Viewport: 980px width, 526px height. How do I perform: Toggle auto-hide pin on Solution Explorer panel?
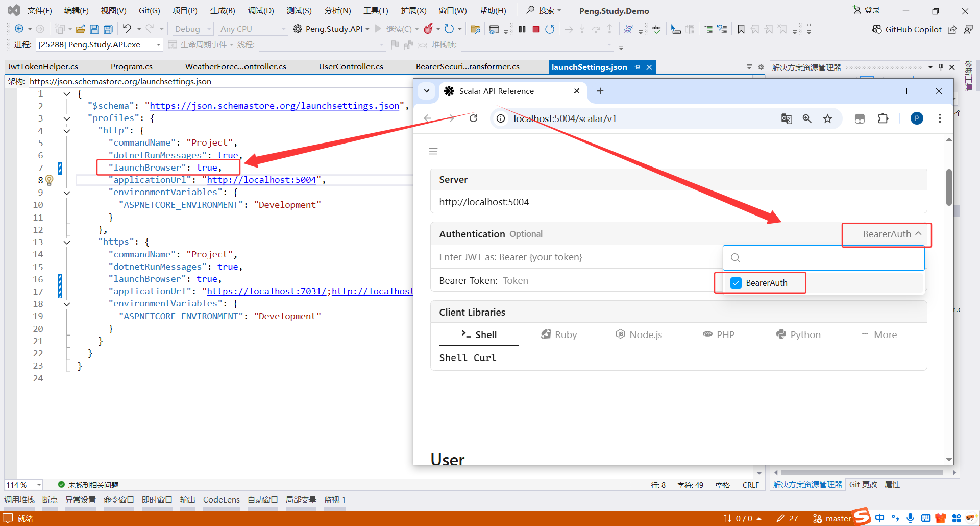pos(941,67)
